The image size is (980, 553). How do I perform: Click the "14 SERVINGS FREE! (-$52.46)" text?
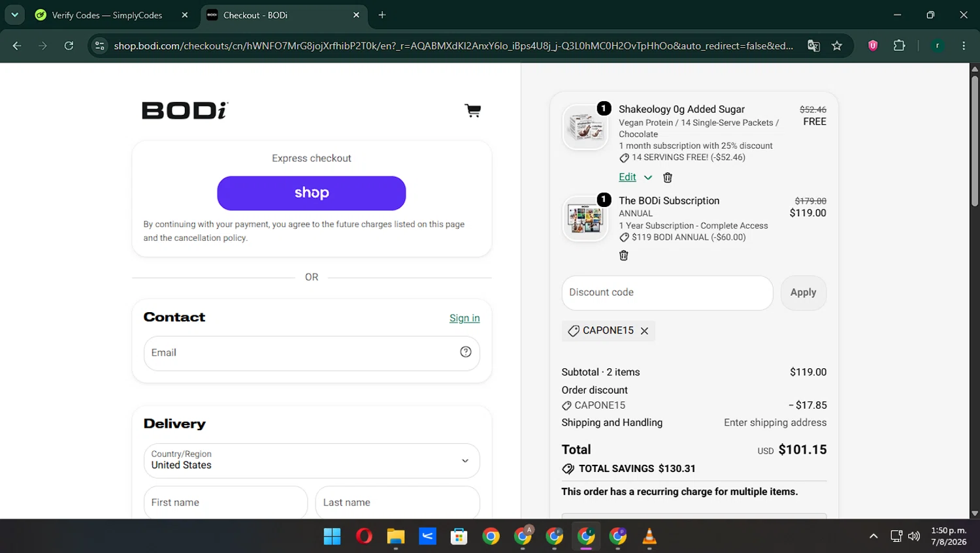click(x=688, y=157)
